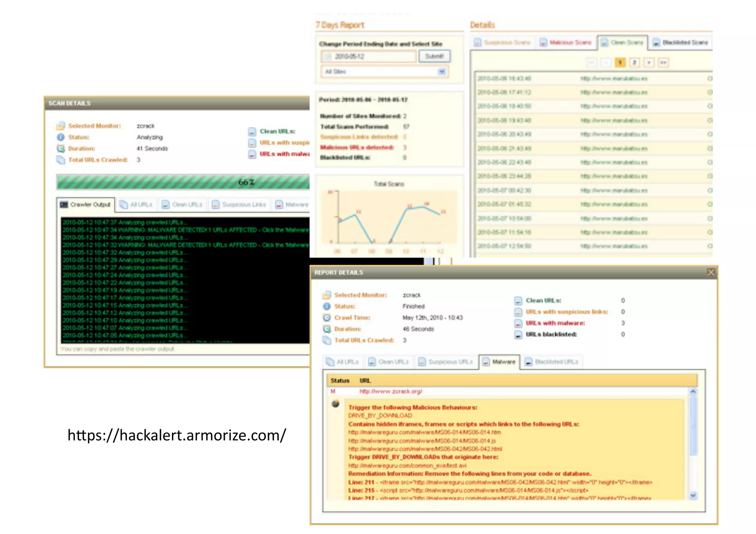Open the All Sites dropdown
Image resolution: width=756 pixels, height=534 pixels.
(385, 72)
